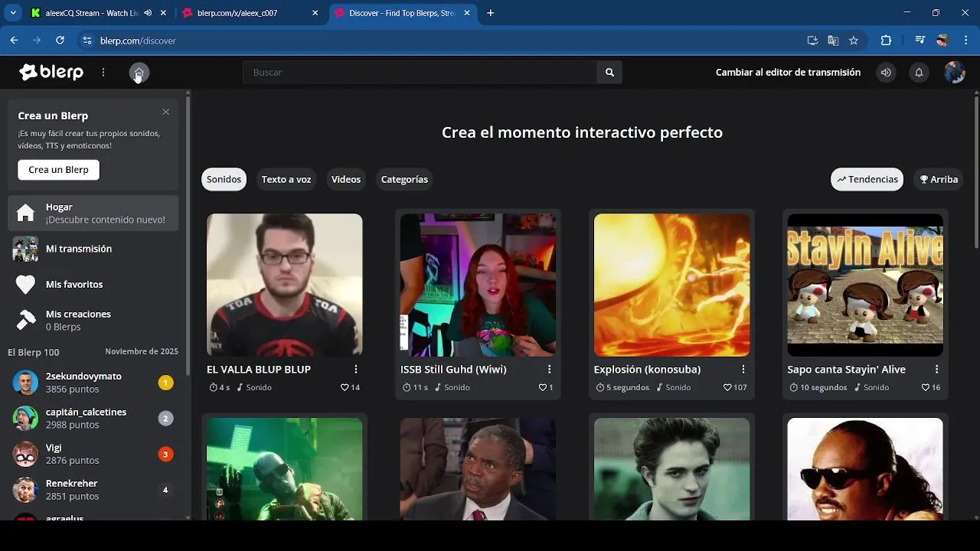Open capitán_calcetines leaderboard entry
The height and width of the screenshot is (551, 980).
click(x=93, y=419)
